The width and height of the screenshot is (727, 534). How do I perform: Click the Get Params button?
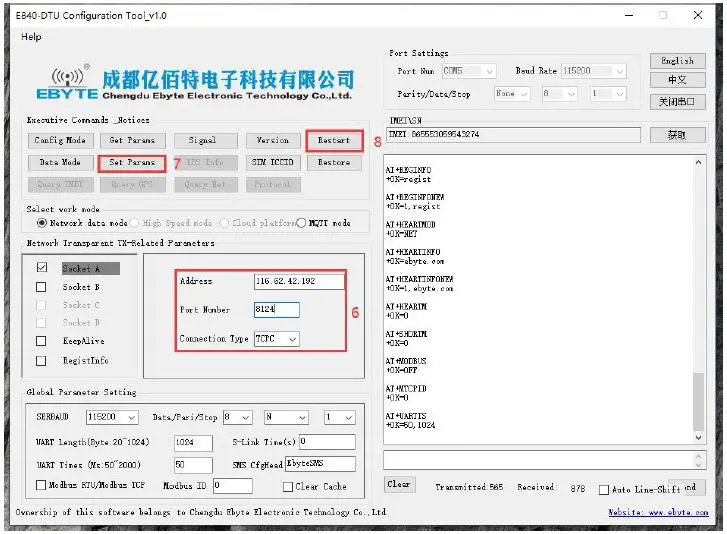tap(132, 140)
